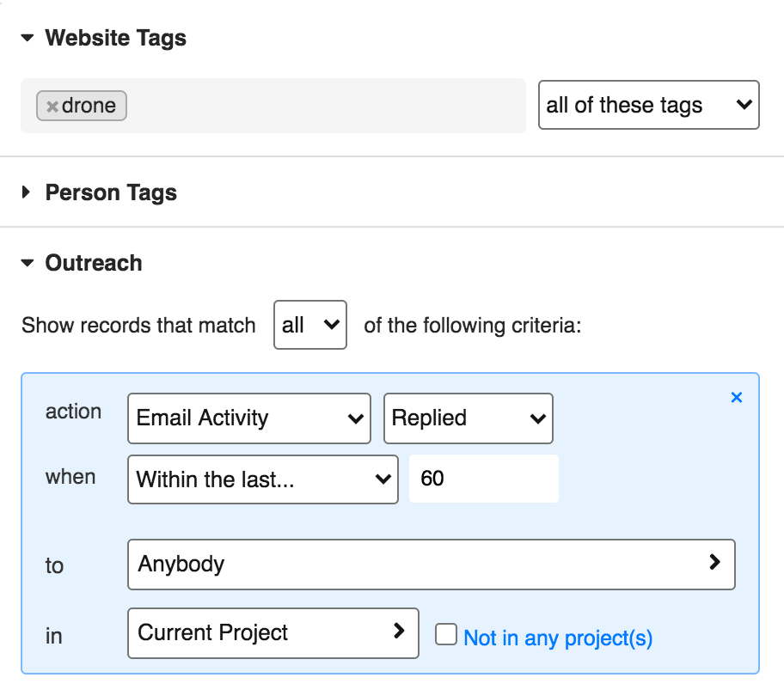Click the arrow icon in the Anybody field
This screenshot has width=784, height=696.
714,562
